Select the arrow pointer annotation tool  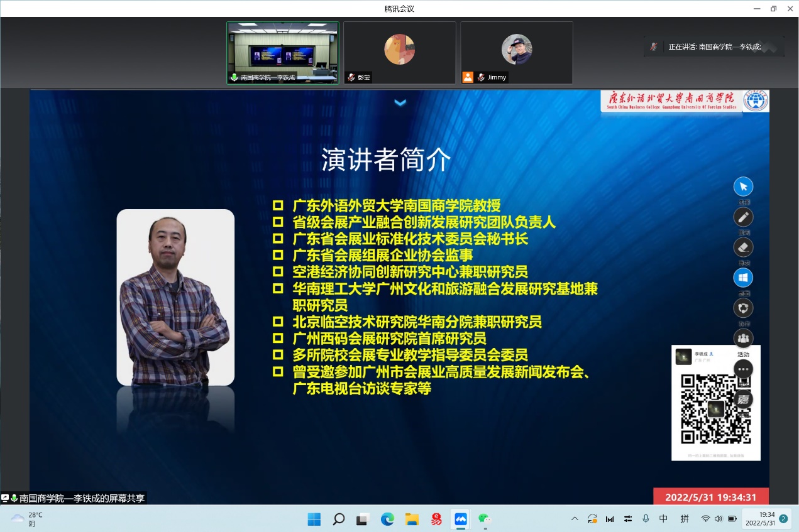pyautogui.click(x=743, y=187)
